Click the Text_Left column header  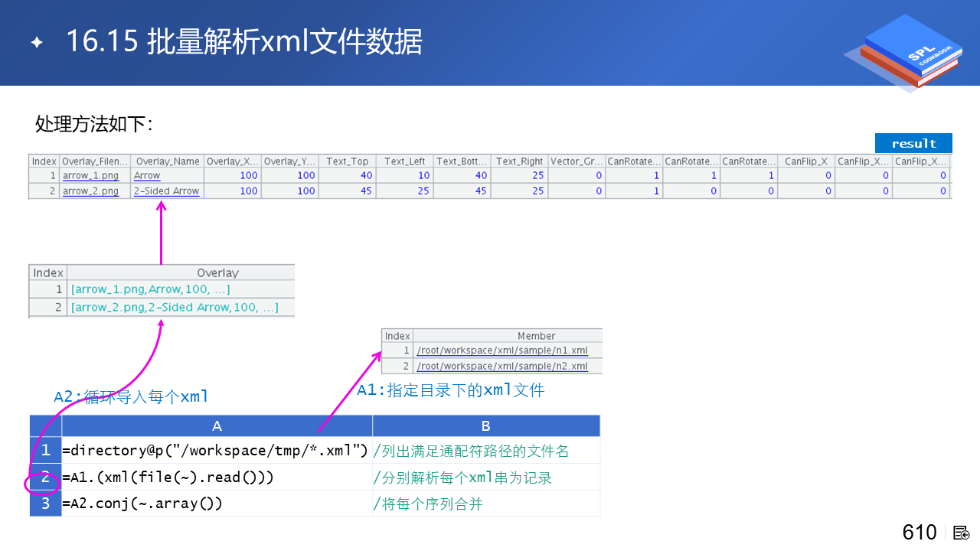pyautogui.click(x=404, y=161)
